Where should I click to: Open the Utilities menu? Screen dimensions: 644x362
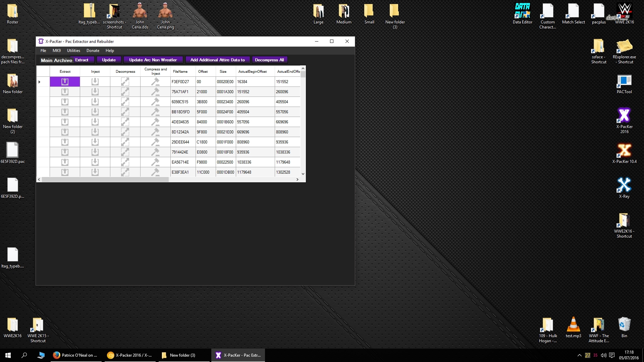[x=73, y=51]
